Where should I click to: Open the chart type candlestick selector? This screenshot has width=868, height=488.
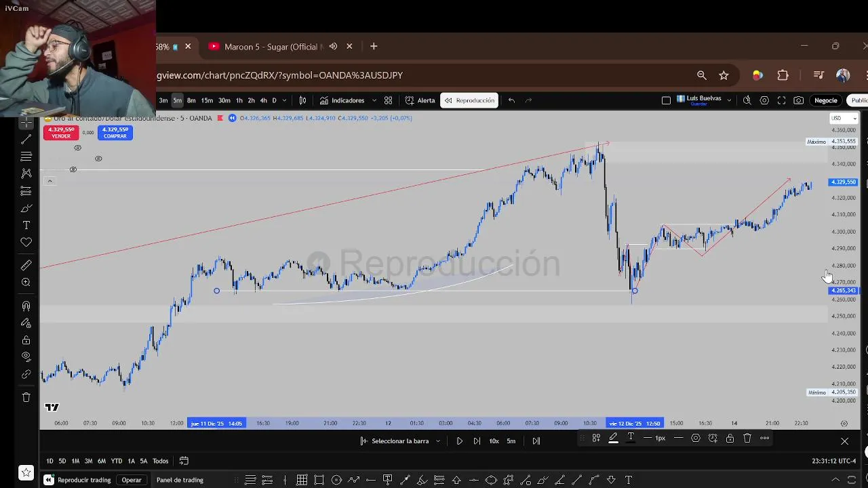302,100
